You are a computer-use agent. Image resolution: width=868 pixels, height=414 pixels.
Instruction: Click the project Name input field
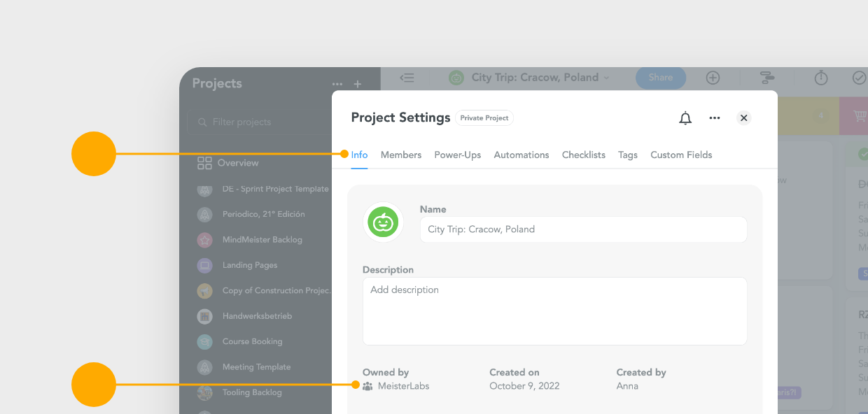click(584, 229)
